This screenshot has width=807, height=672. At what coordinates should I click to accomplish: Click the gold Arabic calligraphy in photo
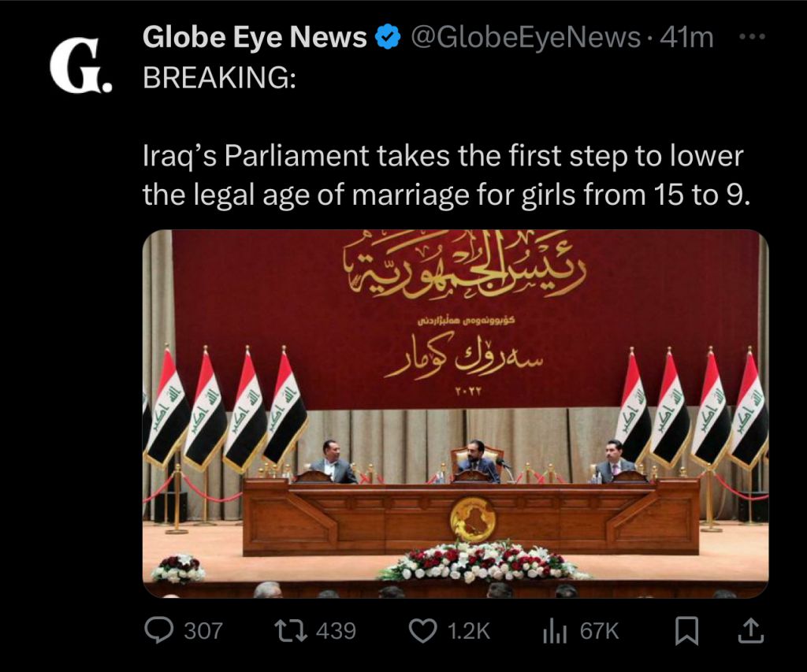point(466,265)
